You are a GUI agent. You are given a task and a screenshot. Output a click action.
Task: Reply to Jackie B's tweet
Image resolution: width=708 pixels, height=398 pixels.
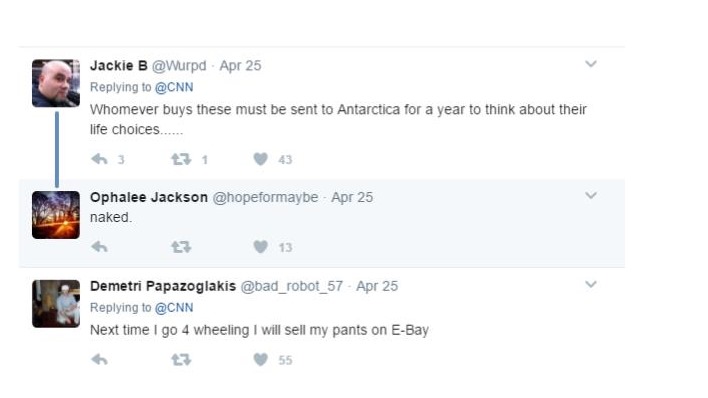point(99,159)
